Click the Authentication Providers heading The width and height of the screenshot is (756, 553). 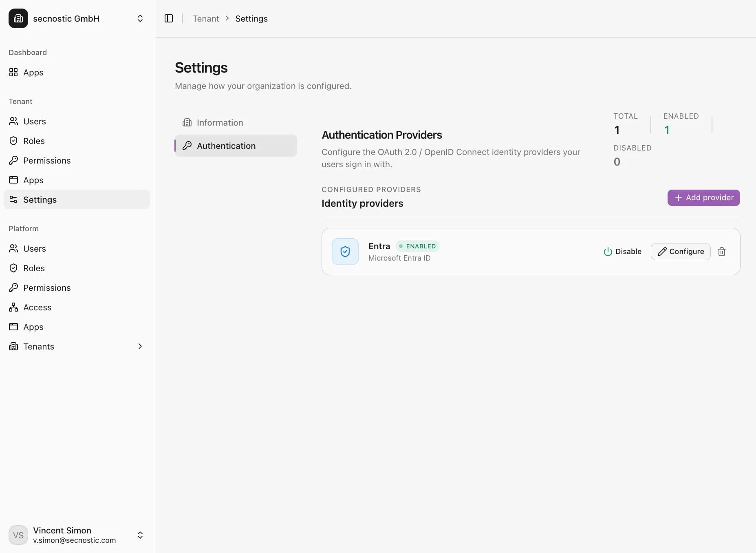pos(382,135)
